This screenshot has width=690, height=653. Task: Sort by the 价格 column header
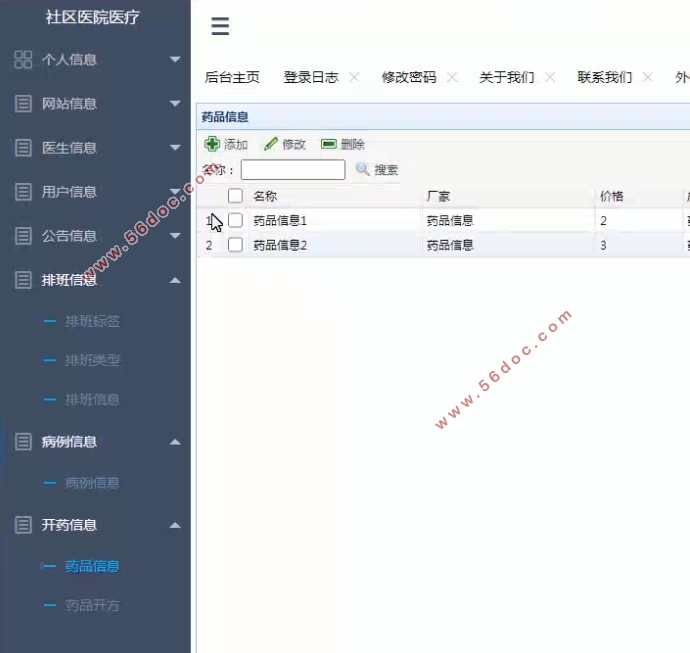click(x=612, y=196)
